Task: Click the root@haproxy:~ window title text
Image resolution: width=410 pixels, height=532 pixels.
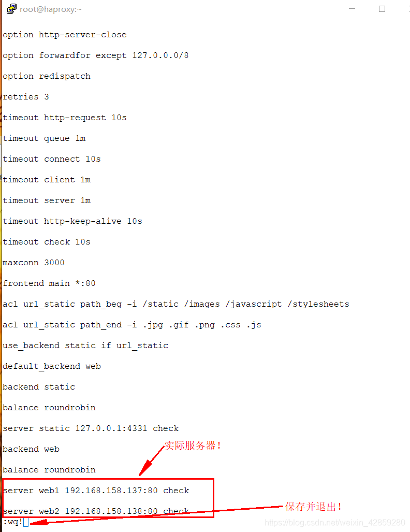Action: tap(51, 9)
